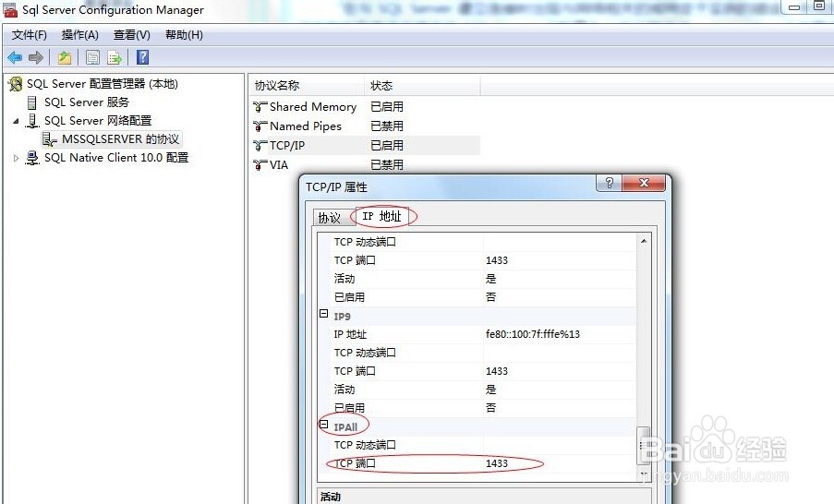The height and width of the screenshot is (504, 834).
Task: Click the SQL Native Client 10.0 配置 icon
Action: [x=32, y=158]
